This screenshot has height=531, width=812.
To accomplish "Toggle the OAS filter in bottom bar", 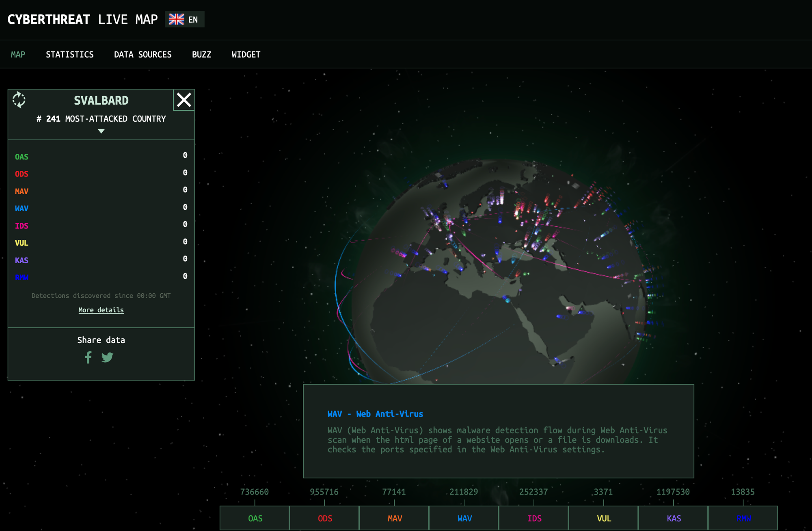I will (x=255, y=518).
